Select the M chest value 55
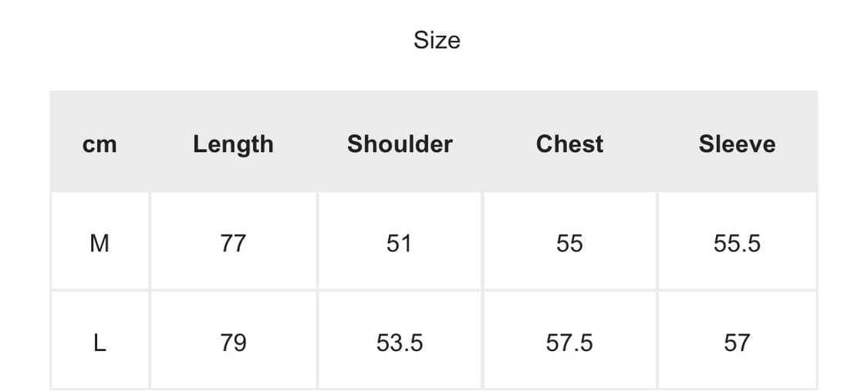 tap(569, 243)
